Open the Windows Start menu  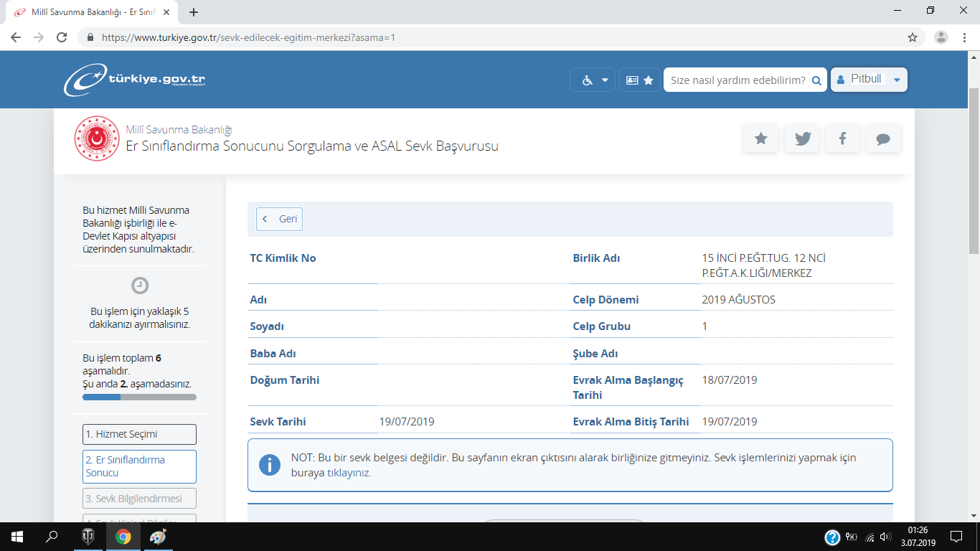[x=17, y=537]
